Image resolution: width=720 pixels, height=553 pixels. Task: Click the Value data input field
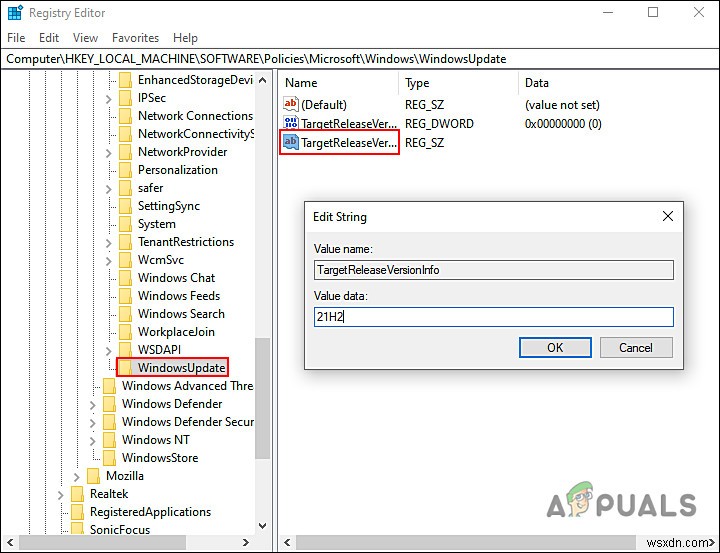[494, 317]
